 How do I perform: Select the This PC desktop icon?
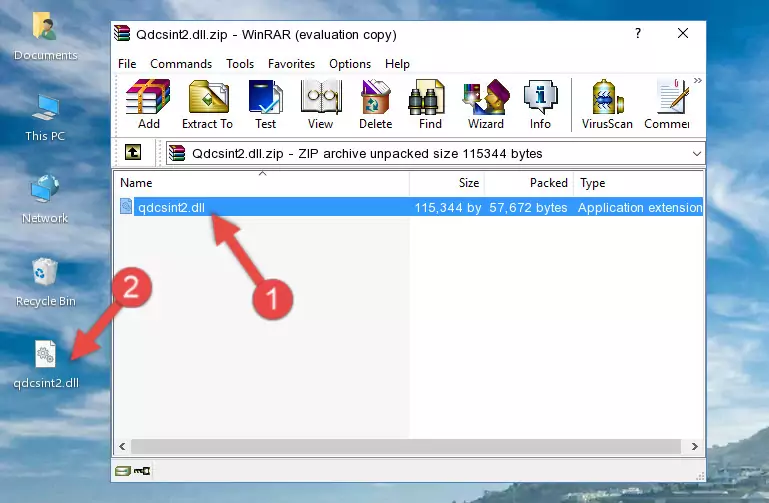(45, 118)
